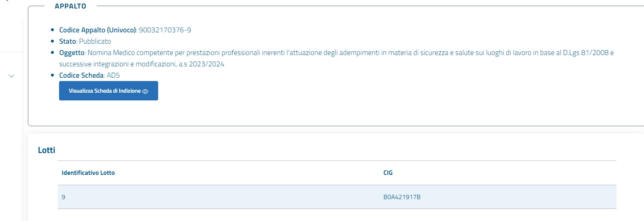The image size is (644, 221).
Task: Click the a.s 2023/2024 text
Action: tap(201, 64)
